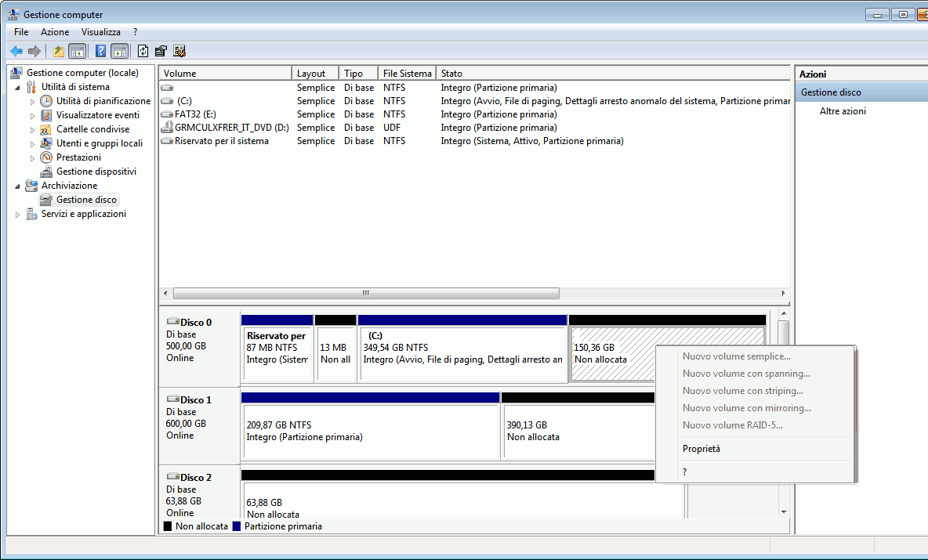Click the disk pane scroll-down arrow

784,512
